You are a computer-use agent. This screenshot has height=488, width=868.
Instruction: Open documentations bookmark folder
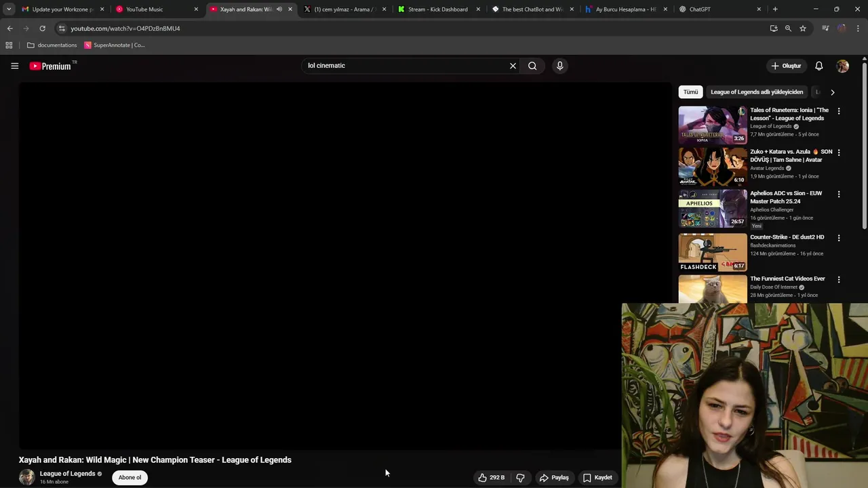click(x=52, y=45)
